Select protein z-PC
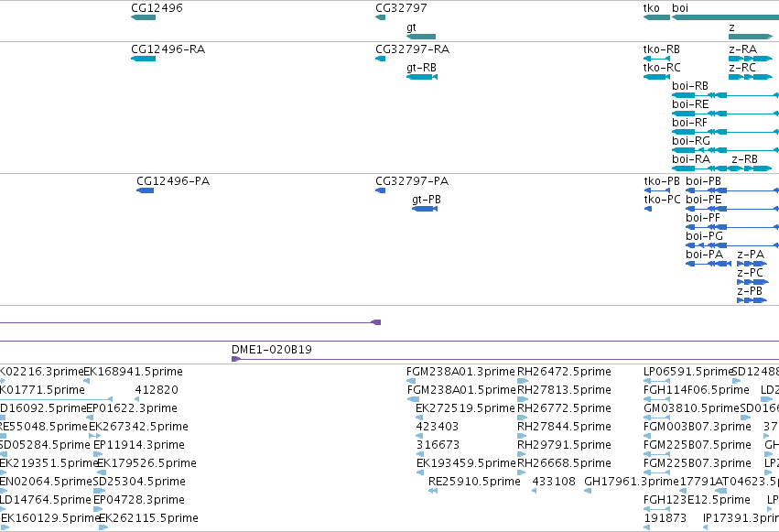 [752, 283]
